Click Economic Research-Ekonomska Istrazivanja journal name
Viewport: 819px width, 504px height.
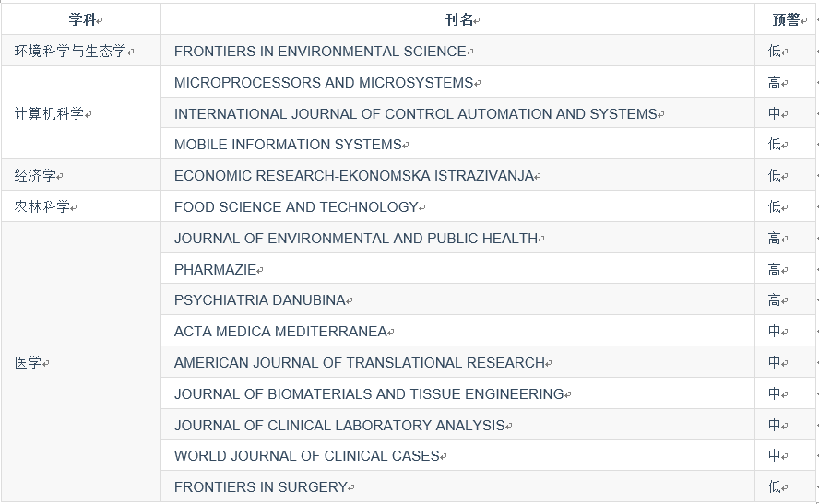353,175
